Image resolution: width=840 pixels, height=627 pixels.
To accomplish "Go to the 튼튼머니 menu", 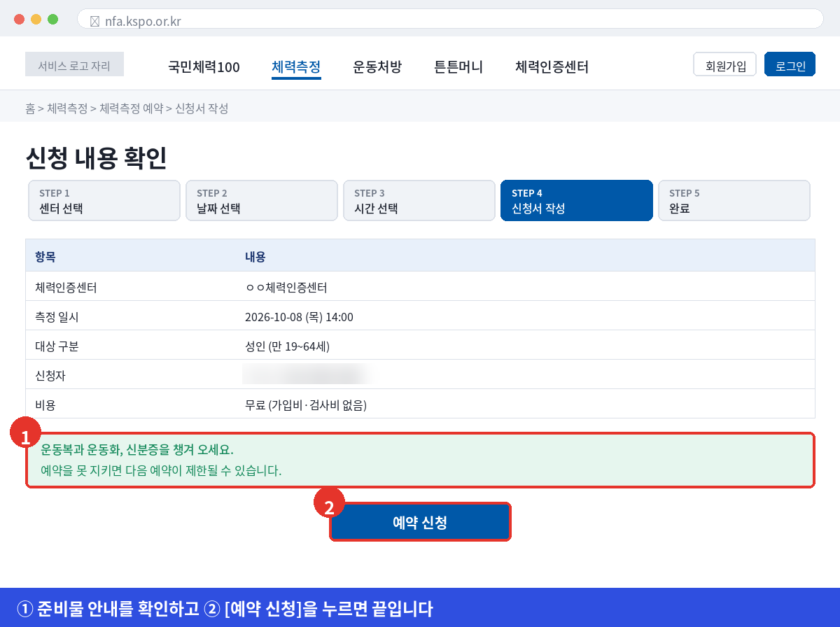I will pos(458,67).
